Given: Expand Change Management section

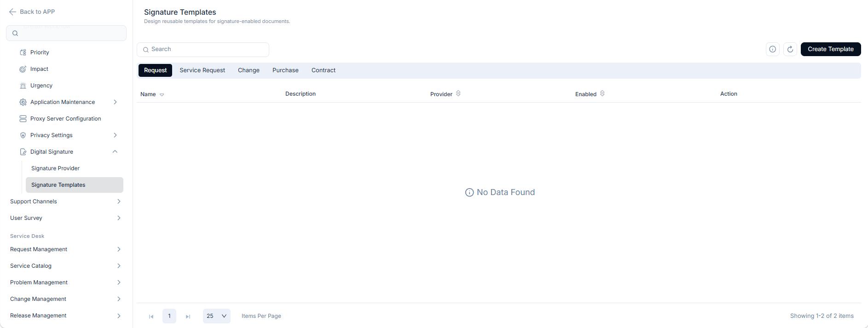Looking at the screenshot, I should coord(119,299).
